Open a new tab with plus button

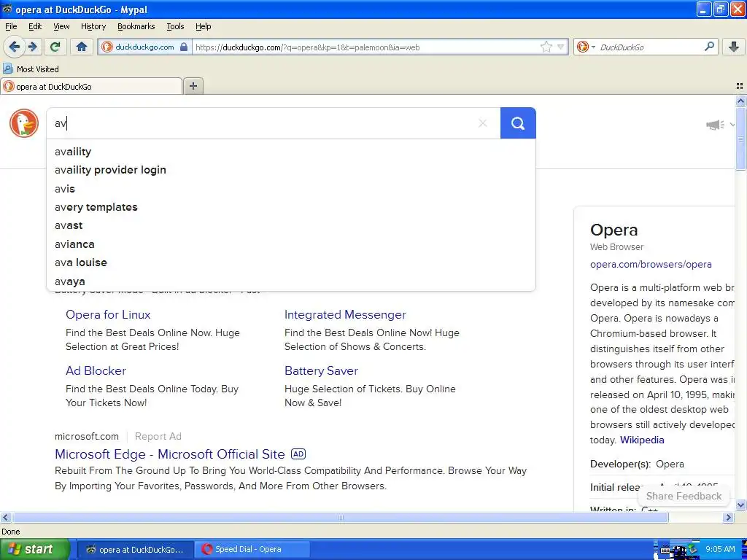coord(193,86)
